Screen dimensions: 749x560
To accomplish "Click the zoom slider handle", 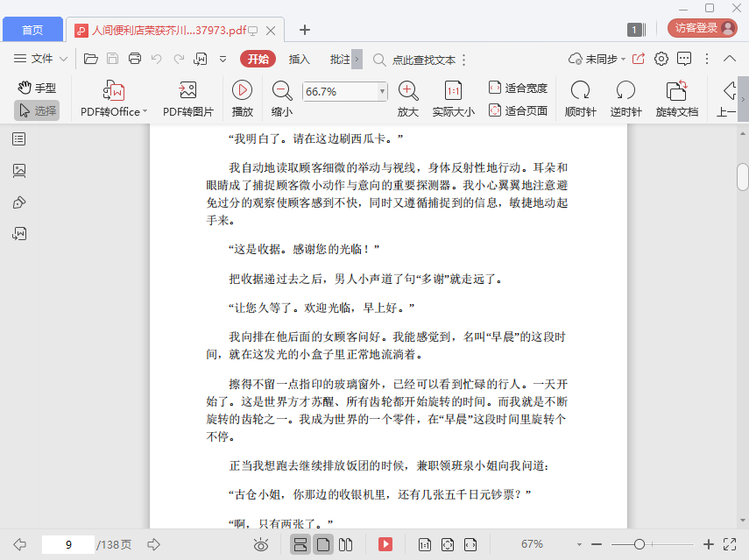I will tap(639, 544).
